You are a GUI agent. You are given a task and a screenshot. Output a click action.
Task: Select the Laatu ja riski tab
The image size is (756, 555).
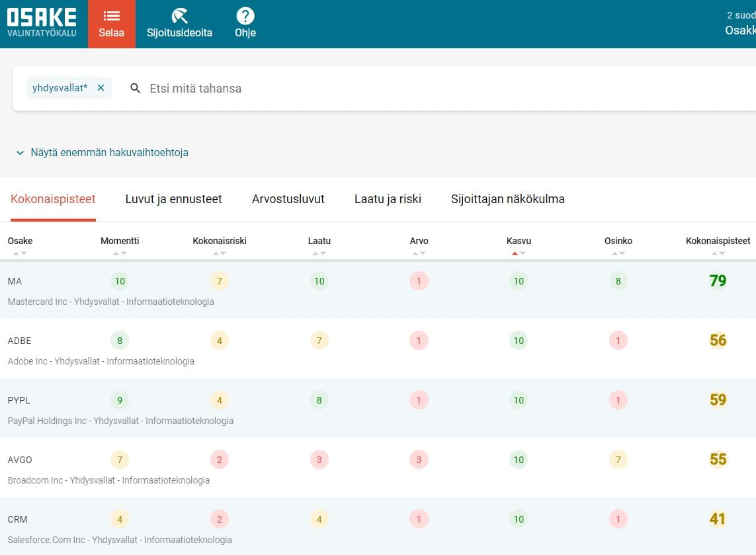pos(388,199)
